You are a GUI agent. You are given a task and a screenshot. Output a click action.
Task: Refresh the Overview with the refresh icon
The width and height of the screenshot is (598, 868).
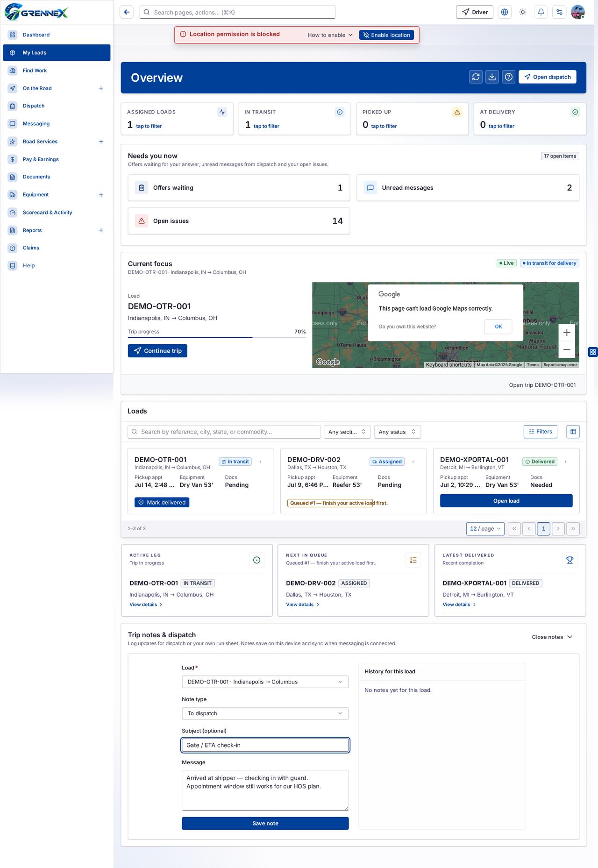coord(476,77)
